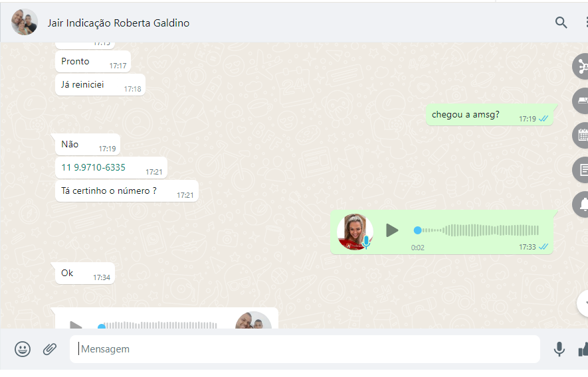
Task: Click the bell notification sidebar icon
Action: click(583, 204)
